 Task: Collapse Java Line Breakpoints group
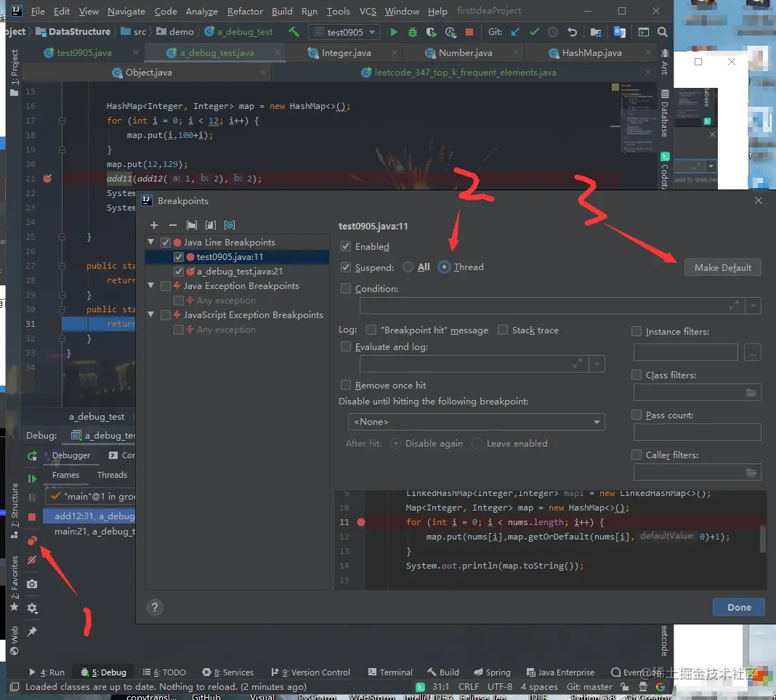pos(151,242)
